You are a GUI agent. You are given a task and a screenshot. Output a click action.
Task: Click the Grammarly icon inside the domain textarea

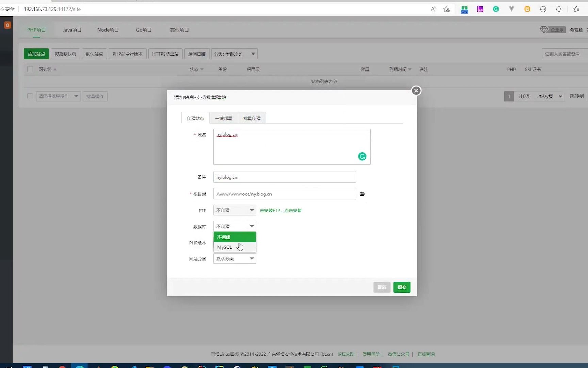coord(362,156)
